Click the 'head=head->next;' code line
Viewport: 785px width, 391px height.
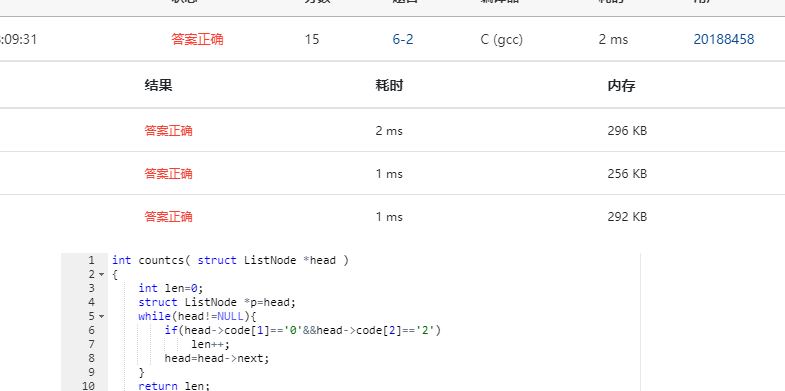[x=217, y=358]
